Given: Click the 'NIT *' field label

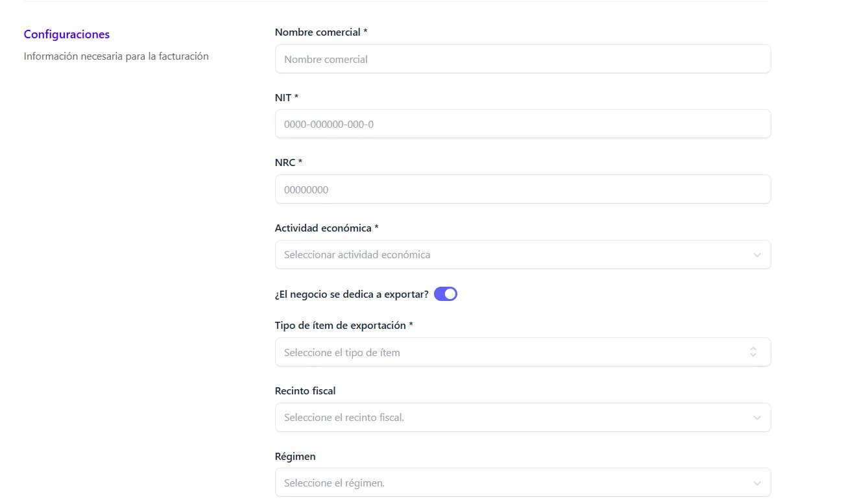Looking at the screenshot, I should 287,97.
